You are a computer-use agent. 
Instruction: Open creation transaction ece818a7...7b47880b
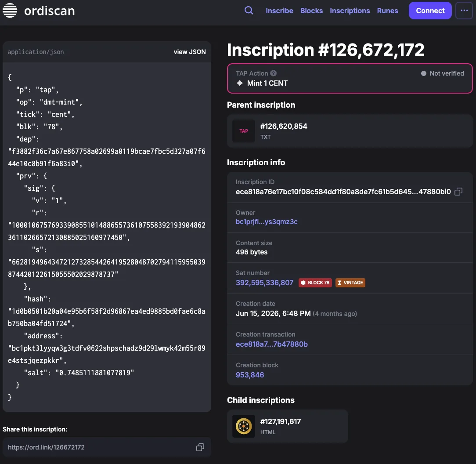[272, 344]
